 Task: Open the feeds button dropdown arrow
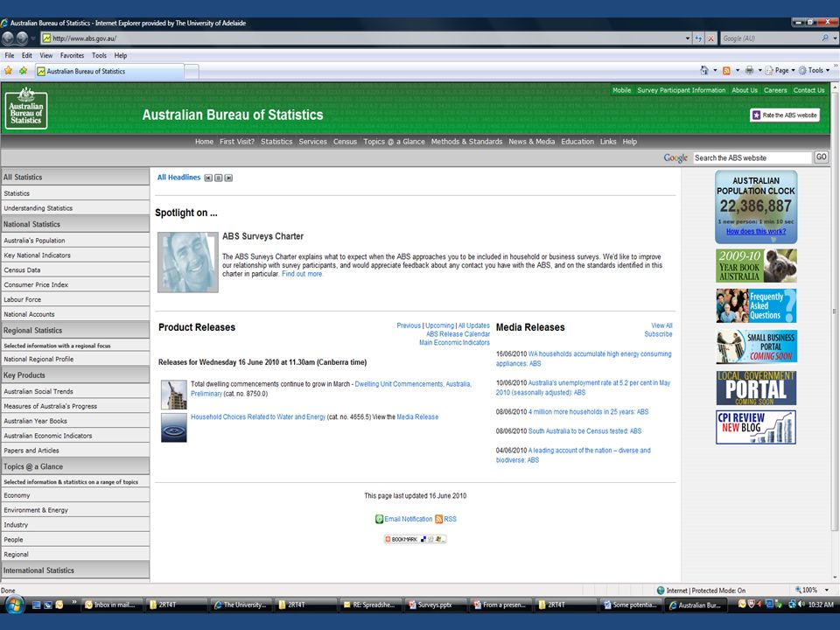[x=737, y=70]
